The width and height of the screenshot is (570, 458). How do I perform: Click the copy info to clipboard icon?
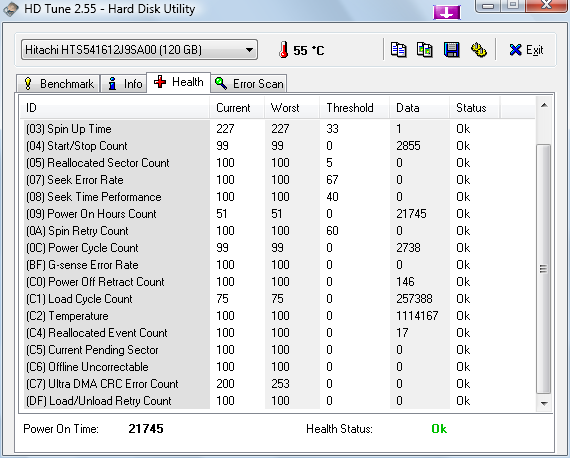pos(398,50)
